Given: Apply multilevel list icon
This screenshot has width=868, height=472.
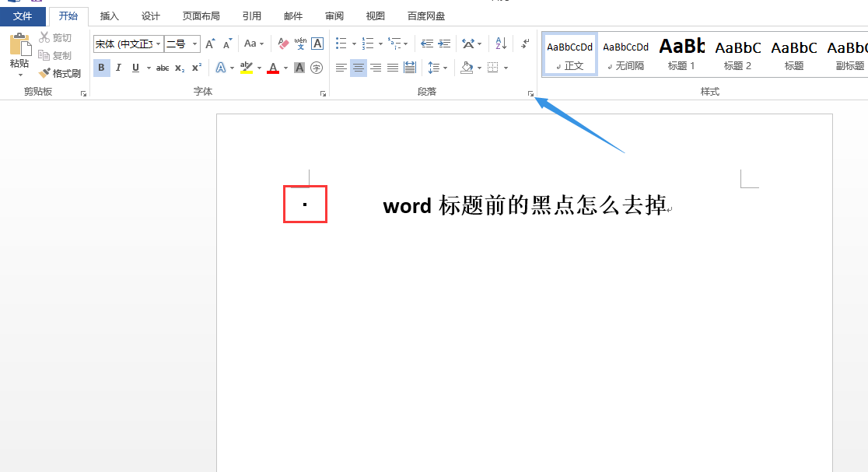Looking at the screenshot, I should coord(394,44).
